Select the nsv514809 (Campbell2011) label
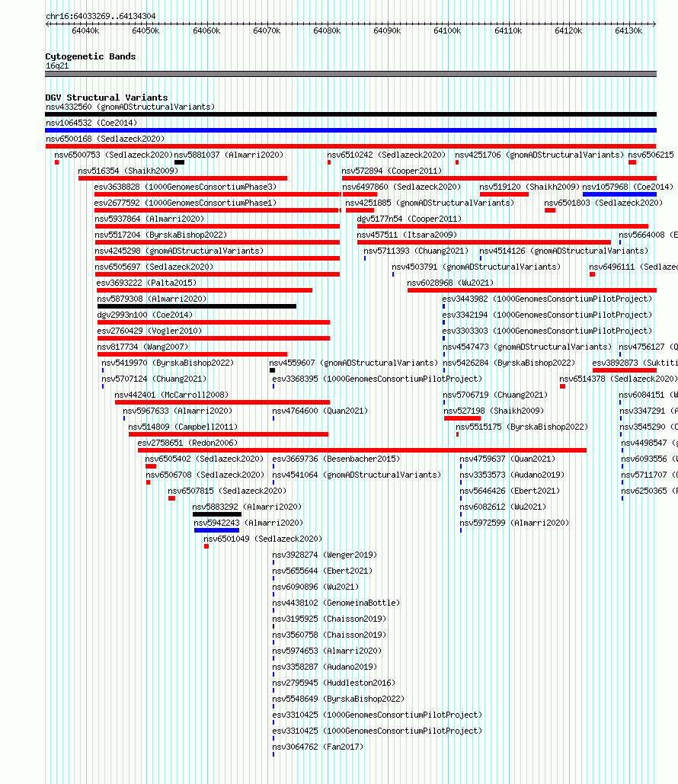 click(x=183, y=427)
